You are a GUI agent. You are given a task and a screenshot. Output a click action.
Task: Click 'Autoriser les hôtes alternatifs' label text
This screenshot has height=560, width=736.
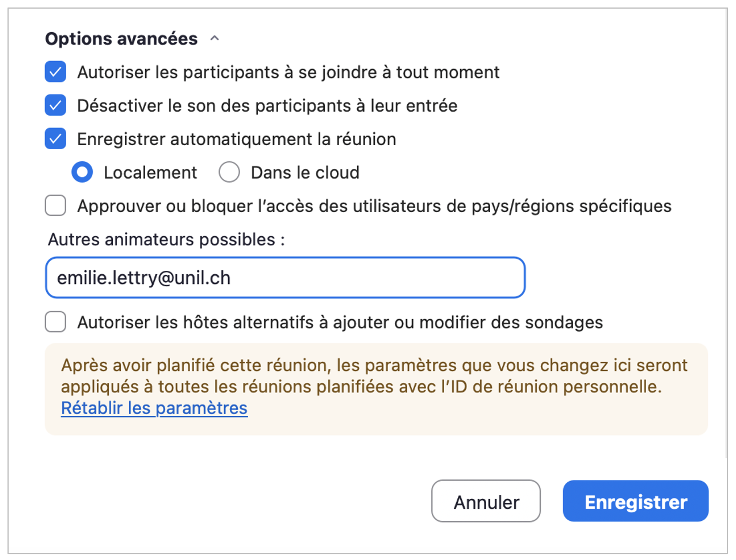coord(340,322)
